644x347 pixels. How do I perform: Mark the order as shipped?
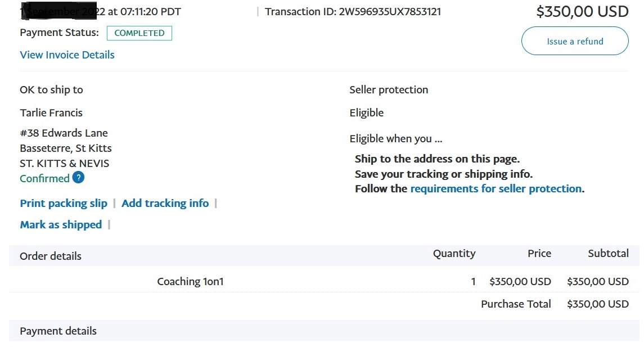[61, 224]
